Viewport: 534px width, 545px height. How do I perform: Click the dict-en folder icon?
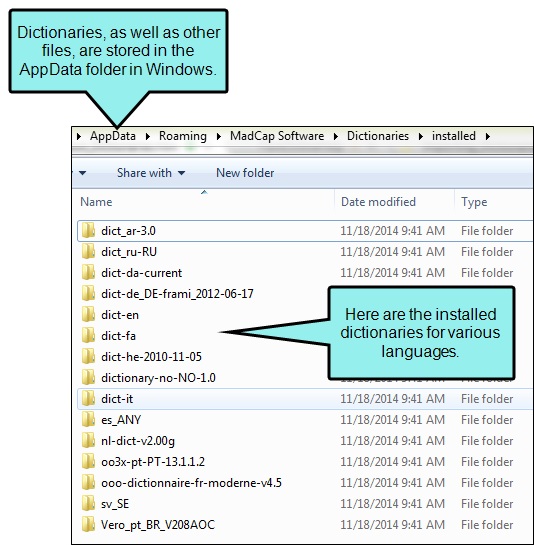coord(88,315)
